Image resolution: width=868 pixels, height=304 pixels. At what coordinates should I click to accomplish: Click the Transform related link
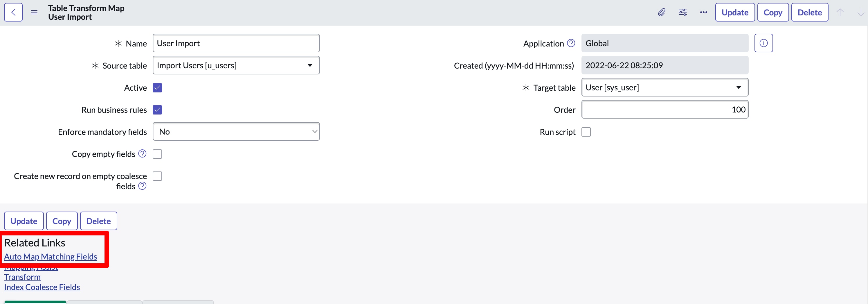tap(22, 277)
